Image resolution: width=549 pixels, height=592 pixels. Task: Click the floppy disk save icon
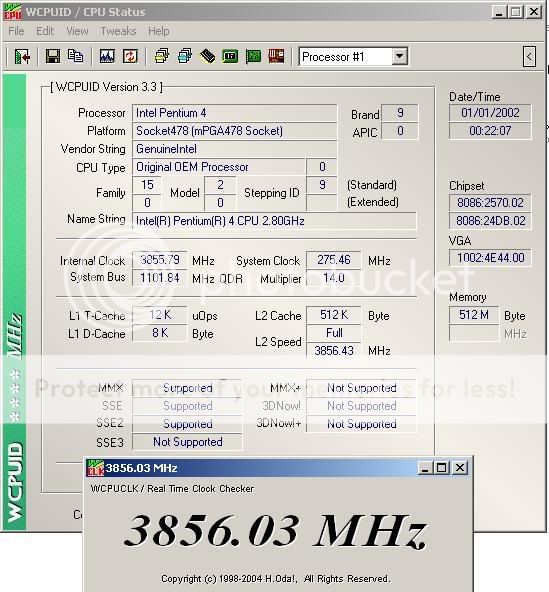click(x=53, y=56)
